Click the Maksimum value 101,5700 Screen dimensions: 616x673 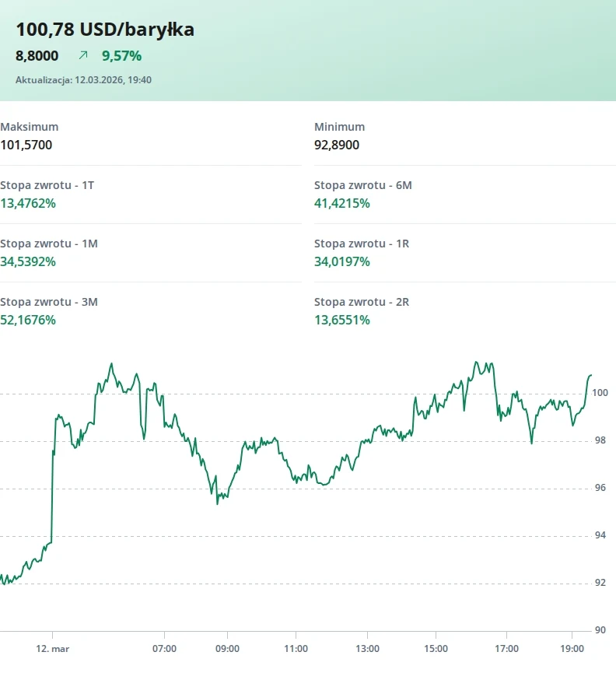(x=26, y=145)
